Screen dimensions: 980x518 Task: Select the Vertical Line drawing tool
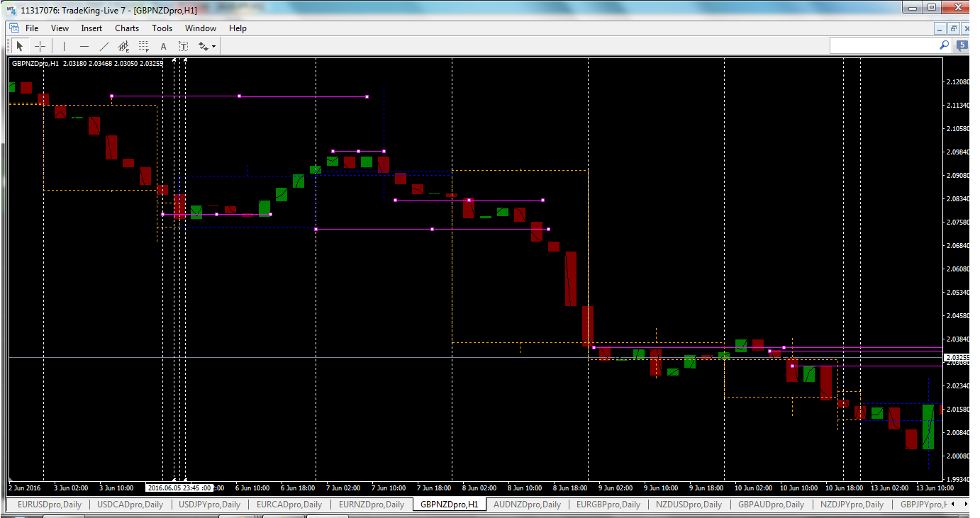[x=63, y=45]
